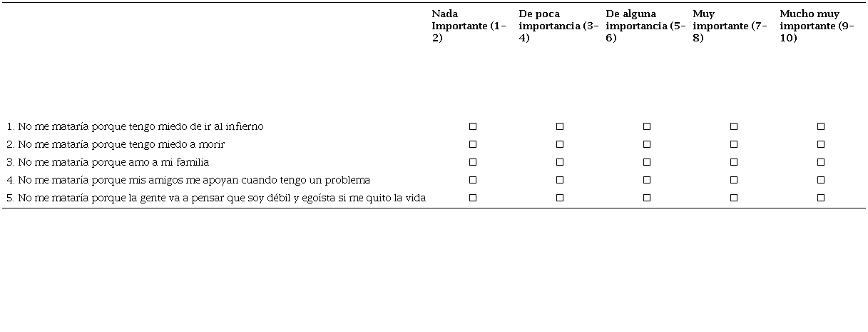Check 'Nada Importante' for 'mis amigos me apoyan'
Viewport: 868px width, 332px height.
(x=473, y=180)
